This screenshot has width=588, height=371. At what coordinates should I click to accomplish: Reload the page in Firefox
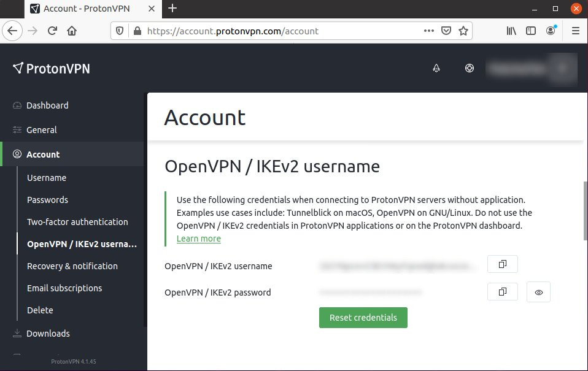pyautogui.click(x=53, y=31)
